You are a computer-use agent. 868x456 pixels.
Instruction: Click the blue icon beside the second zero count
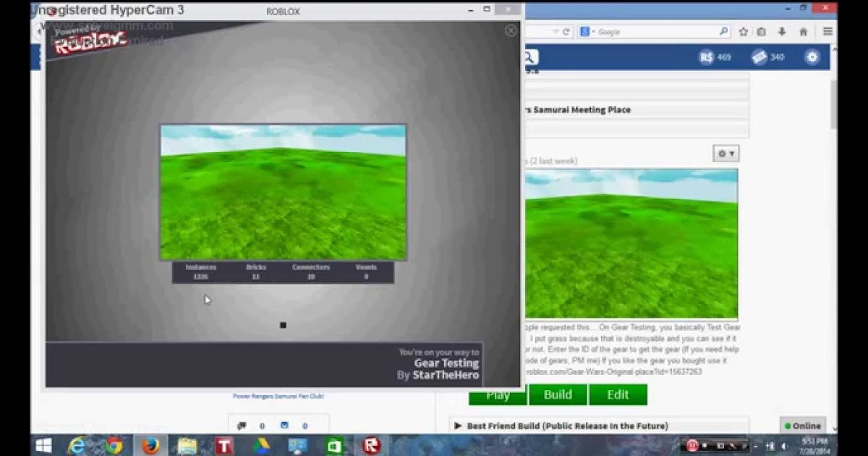coord(284,426)
